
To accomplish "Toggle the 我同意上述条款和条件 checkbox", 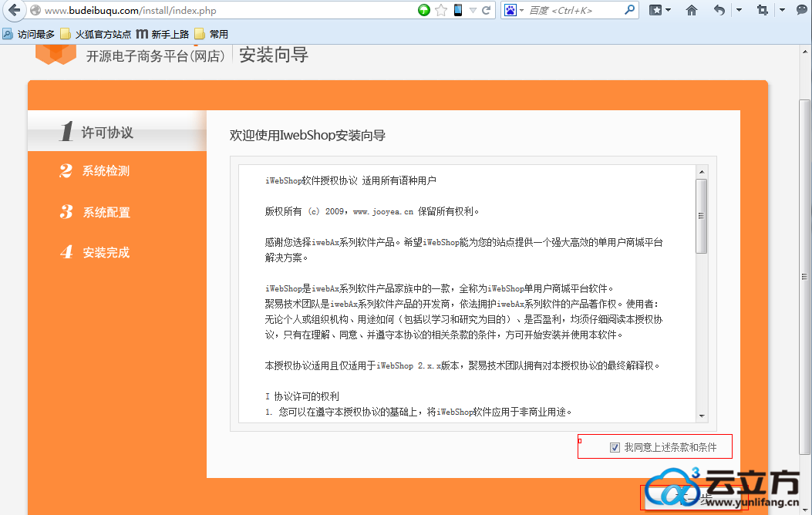I will click(615, 447).
